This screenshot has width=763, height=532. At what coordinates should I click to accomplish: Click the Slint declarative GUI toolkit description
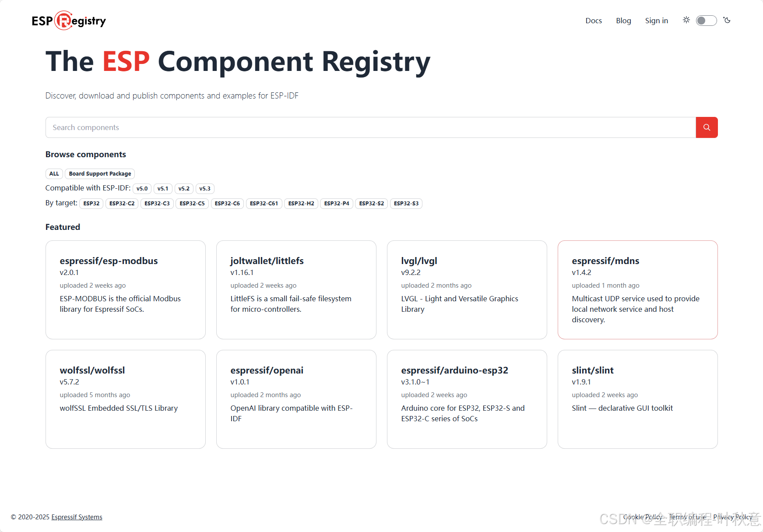click(x=622, y=408)
